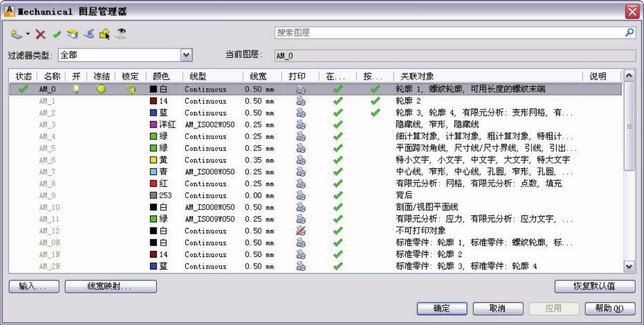Screen dimensions: 644x325
Task: Toggle the printer icon for AM_0
Action: click(301, 89)
